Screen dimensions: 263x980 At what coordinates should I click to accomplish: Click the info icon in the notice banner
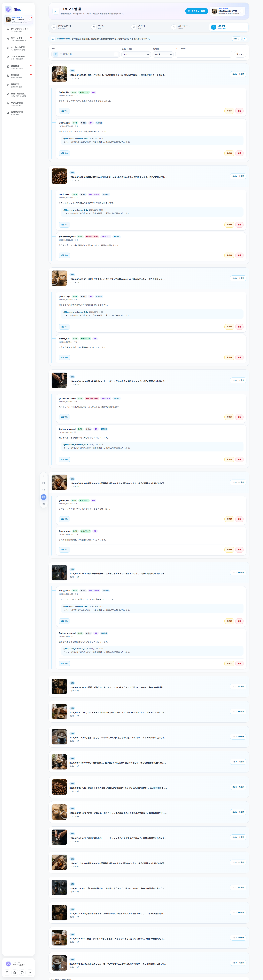tap(53, 39)
